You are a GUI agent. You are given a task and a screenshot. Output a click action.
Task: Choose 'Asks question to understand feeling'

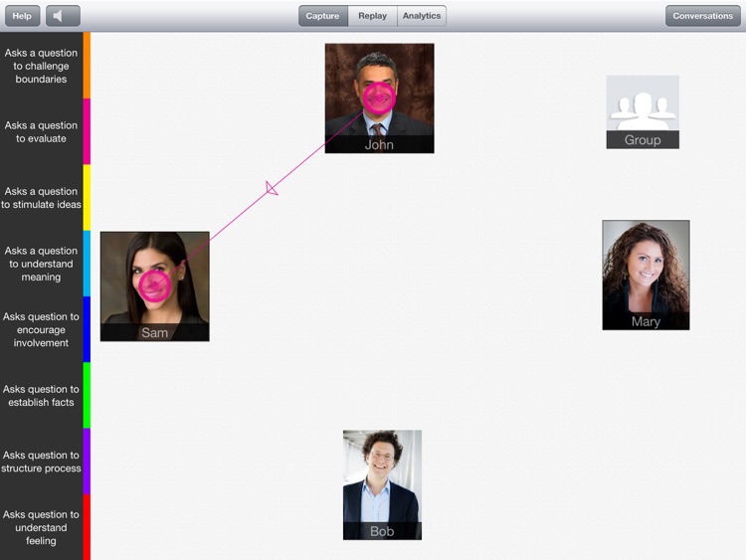pos(41,527)
